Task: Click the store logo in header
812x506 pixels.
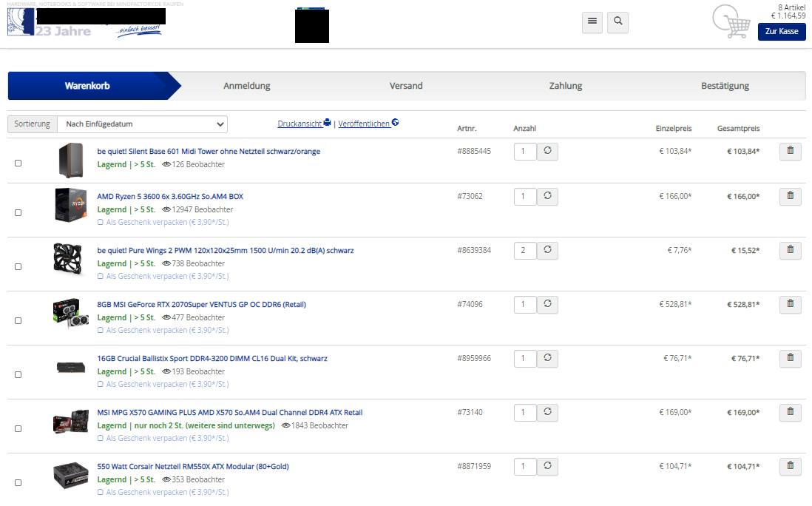Action: point(86,22)
